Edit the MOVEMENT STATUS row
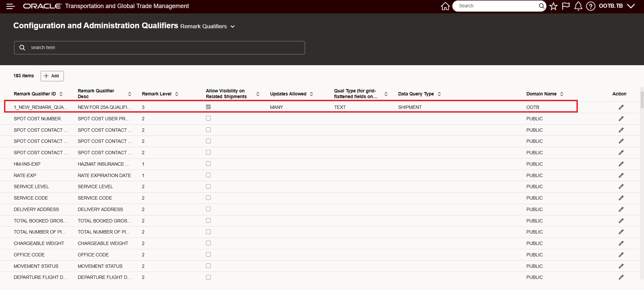Image resolution: width=644 pixels, height=290 pixels. click(x=621, y=266)
